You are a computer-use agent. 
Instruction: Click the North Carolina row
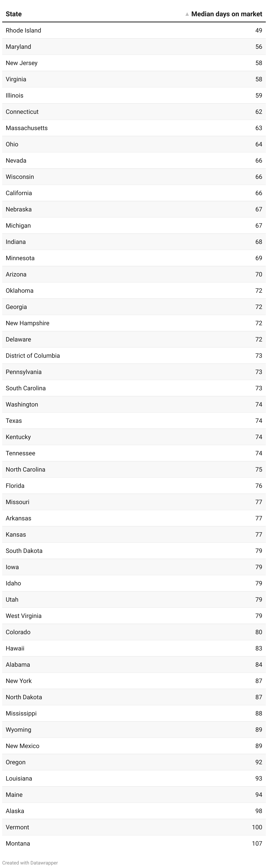click(134, 470)
